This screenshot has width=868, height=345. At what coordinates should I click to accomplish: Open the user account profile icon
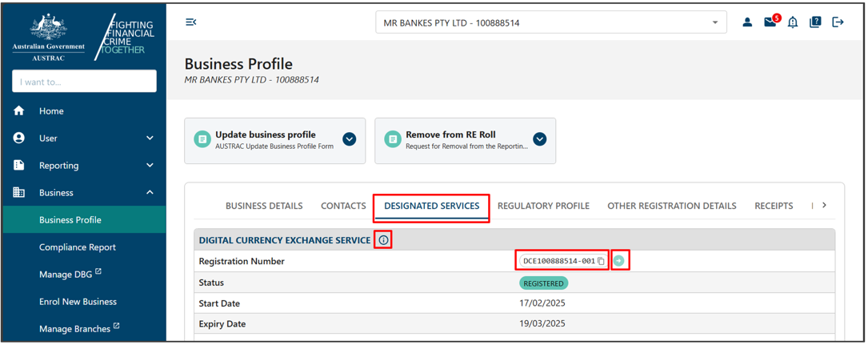[747, 22]
